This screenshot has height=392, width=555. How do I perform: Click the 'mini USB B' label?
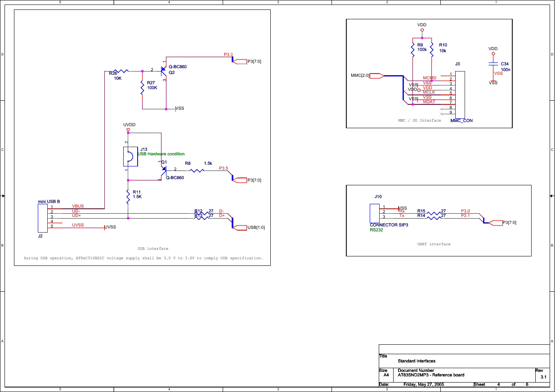click(x=49, y=202)
